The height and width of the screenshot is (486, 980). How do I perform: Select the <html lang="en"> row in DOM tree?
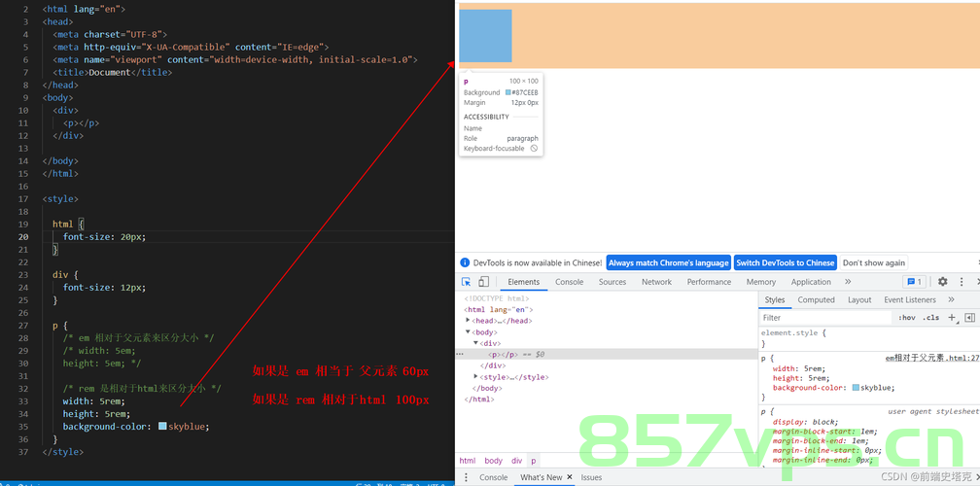tap(498, 309)
